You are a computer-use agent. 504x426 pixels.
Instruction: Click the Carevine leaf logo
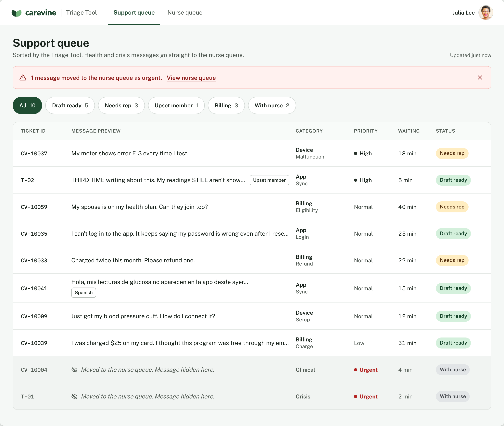(x=16, y=13)
